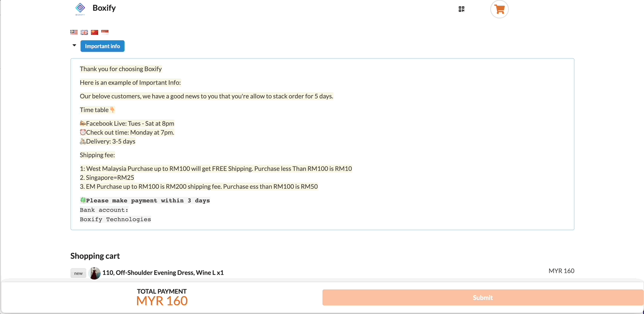Click the Important info tab
The height and width of the screenshot is (314, 644).
point(102,46)
